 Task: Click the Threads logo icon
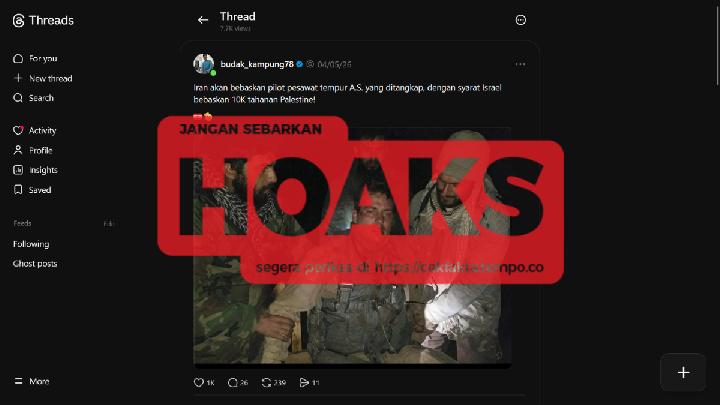[x=18, y=21]
